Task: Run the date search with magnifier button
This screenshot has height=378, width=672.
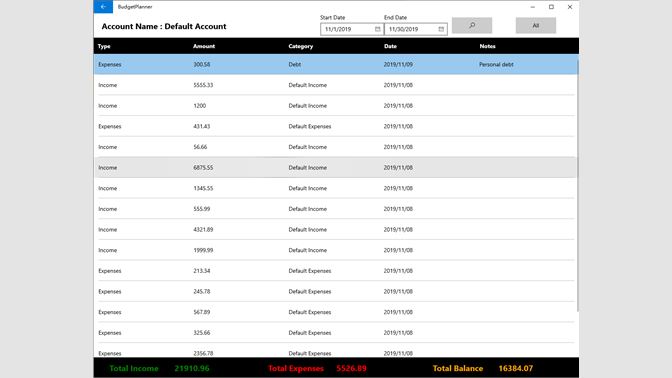Action: (472, 25)
